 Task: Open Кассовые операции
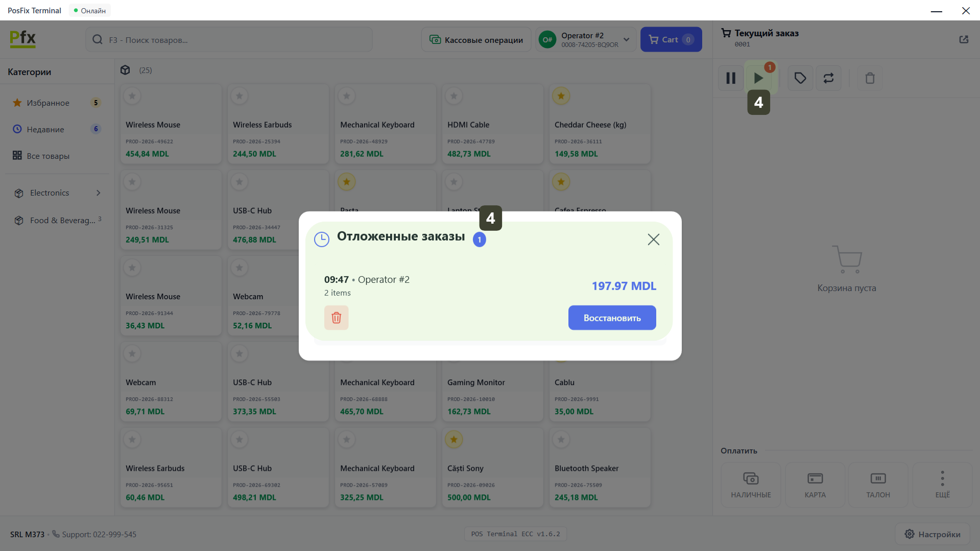click(x=476, y=40)
